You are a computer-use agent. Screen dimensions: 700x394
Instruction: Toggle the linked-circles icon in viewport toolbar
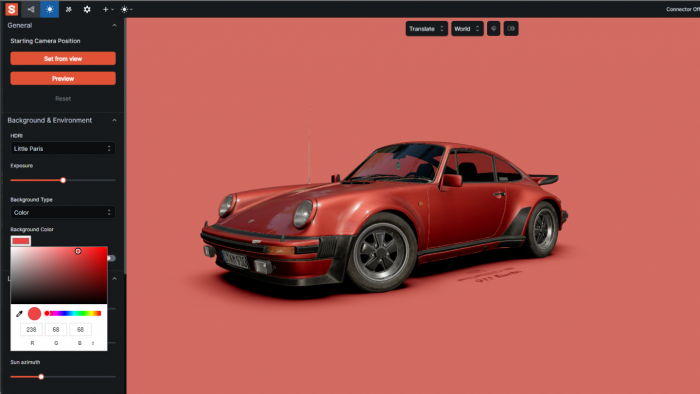511,29
